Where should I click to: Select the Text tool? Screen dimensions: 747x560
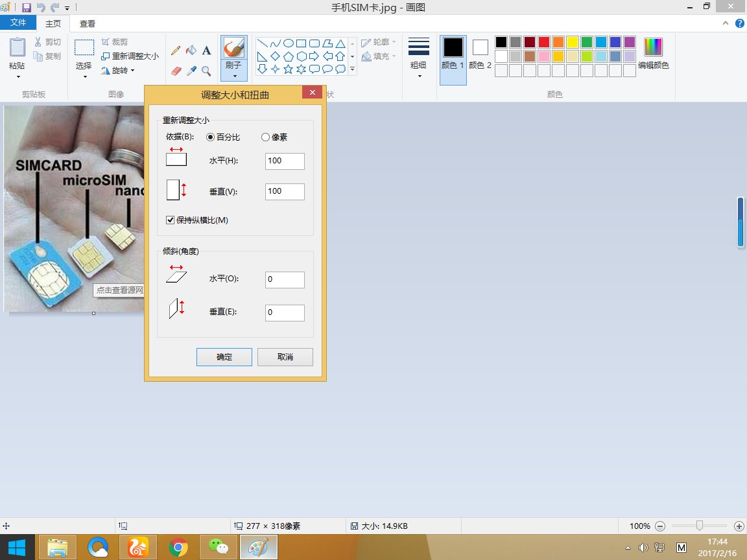(206, 51)
